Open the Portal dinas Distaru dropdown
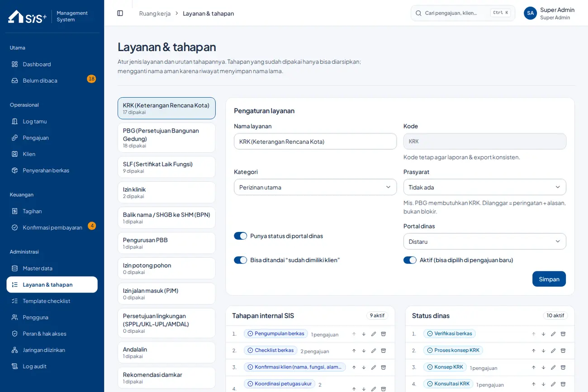Screen dimensions: 588x392 pos(485,241)
